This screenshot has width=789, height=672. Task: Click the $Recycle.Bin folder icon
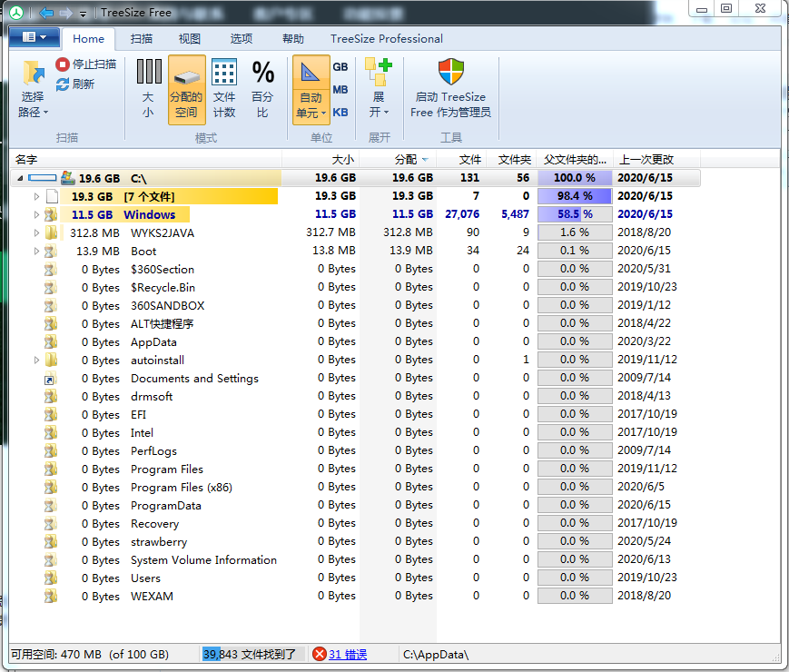(x=50, y=288)
